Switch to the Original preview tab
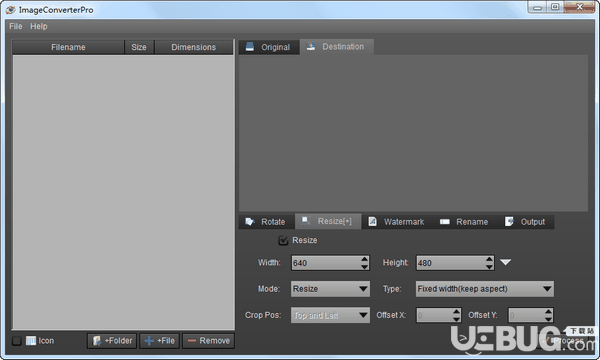 tap(269, 47)
